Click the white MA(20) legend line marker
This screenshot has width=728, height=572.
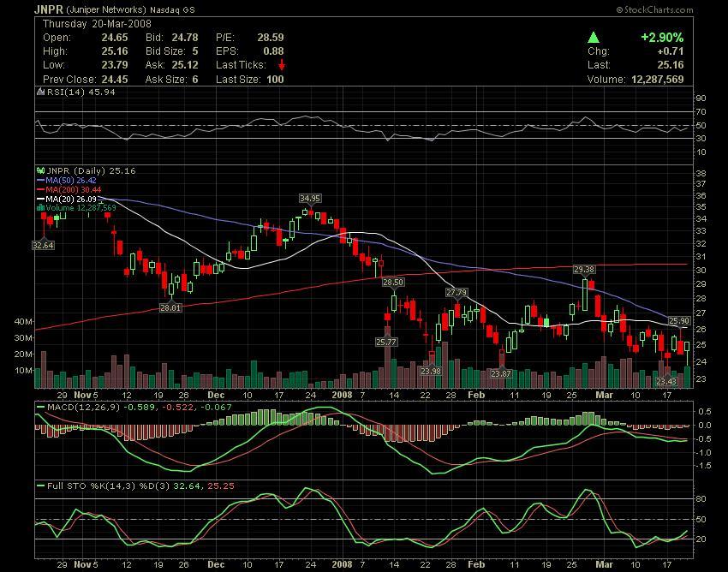(x=41, y=200)
